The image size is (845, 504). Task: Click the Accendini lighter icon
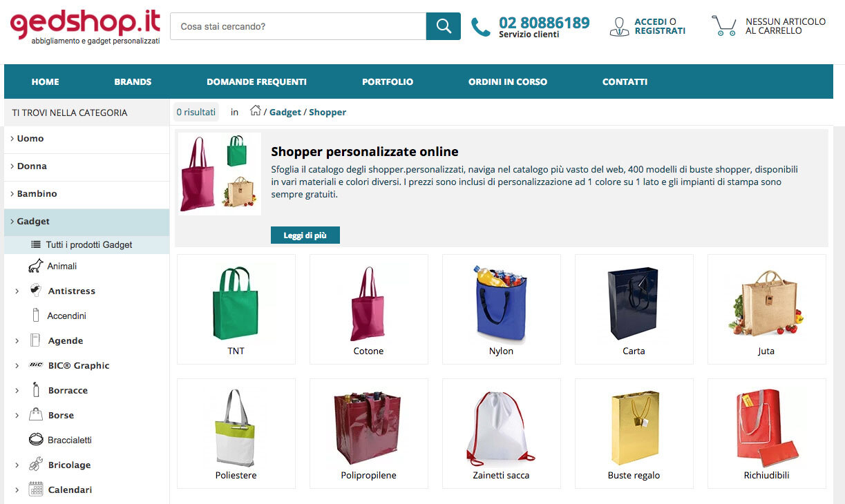pyautogui.click(x=36, y=316)
